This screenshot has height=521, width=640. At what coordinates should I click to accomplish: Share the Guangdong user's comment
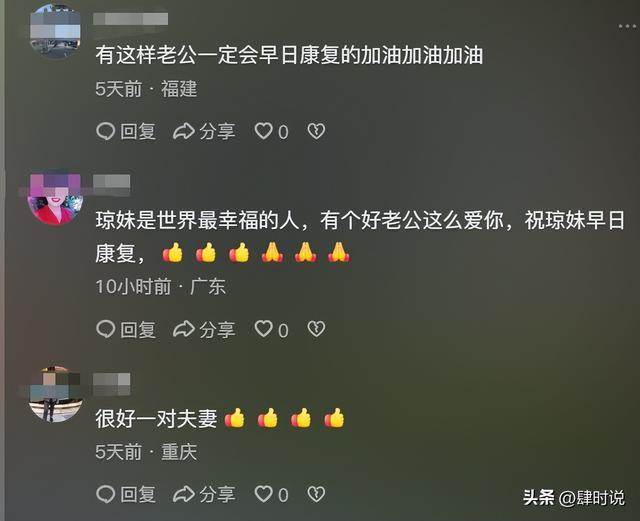(x=204, y=330)
